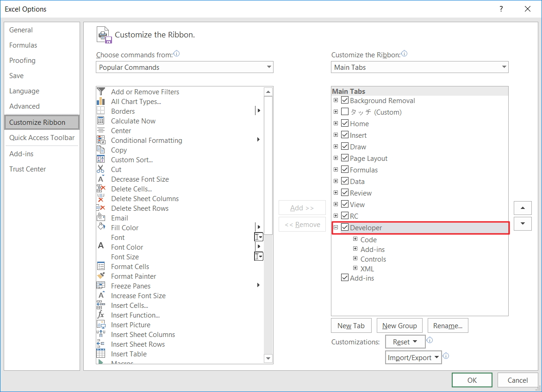542x392 pixels.
Task: Click the Calculate Now calculator icon
Action: 100,121
